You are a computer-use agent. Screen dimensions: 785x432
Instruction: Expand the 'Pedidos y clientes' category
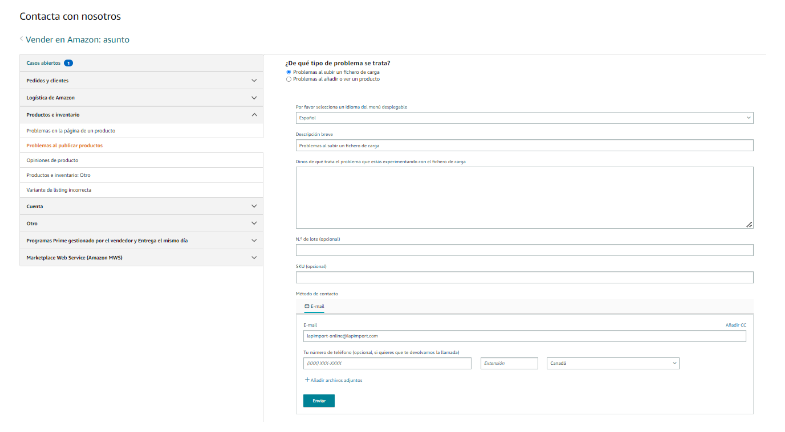[x=141, y=81]
